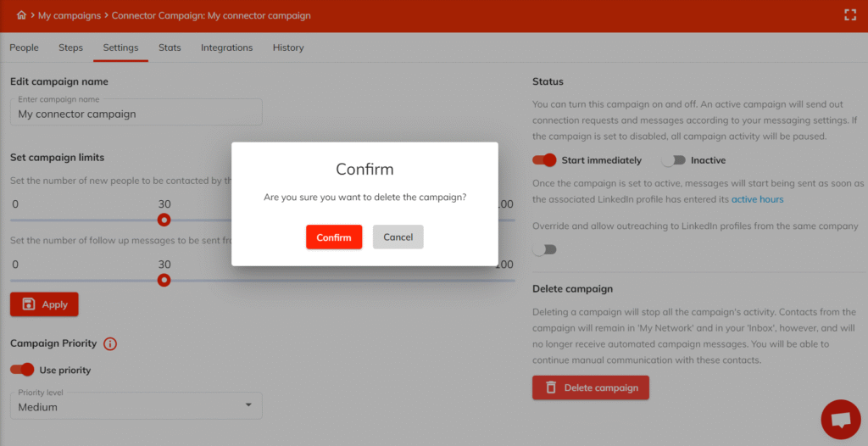Image resolution: width=868 pixels, height=446 pixels.
Task: Go to the History tab
Action: click(x=288, y=47)
